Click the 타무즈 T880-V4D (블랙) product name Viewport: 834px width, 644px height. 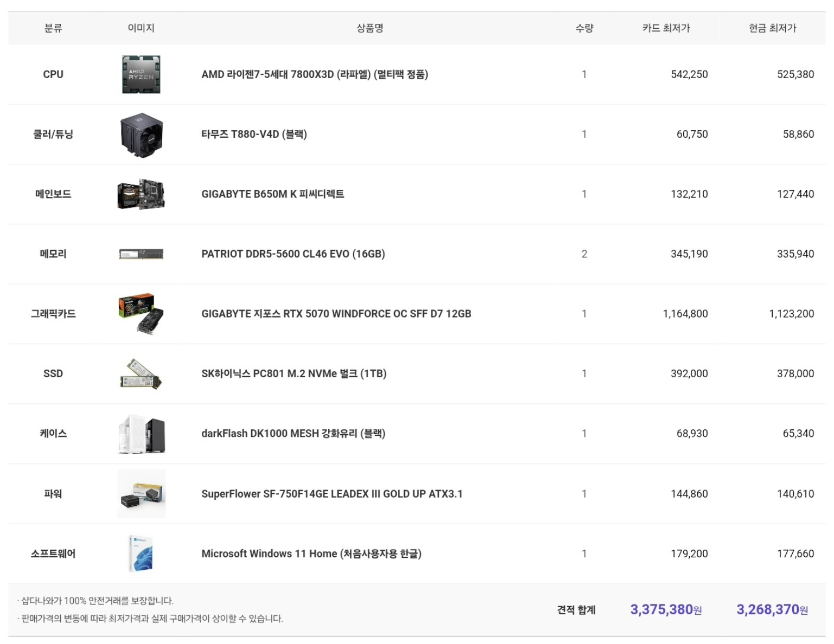coord(254,134)
